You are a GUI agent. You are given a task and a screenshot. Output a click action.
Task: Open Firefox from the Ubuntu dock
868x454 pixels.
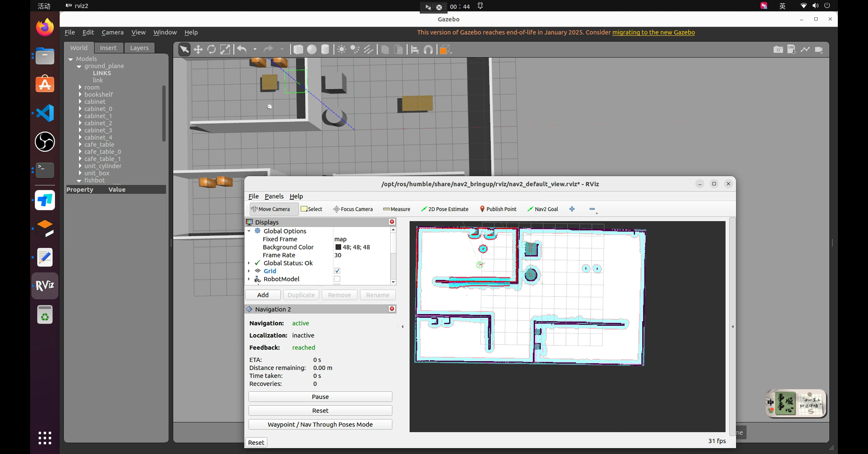[45, 27]
